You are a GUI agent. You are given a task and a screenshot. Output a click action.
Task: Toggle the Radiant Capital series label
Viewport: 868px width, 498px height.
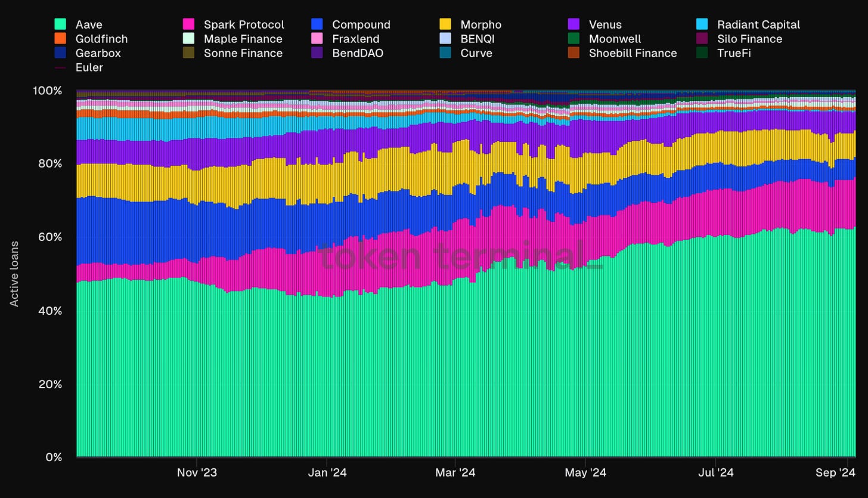point(759,24)
